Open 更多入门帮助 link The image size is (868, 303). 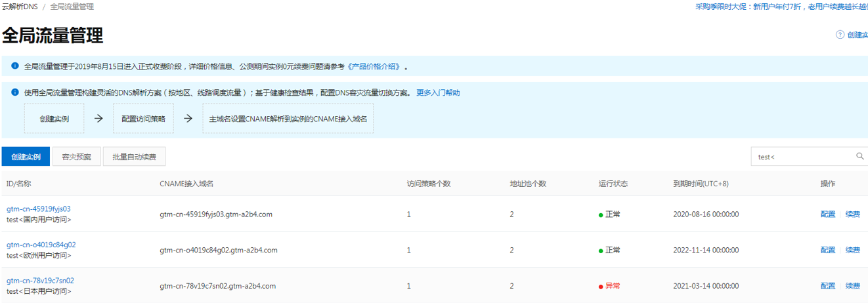[438, 92]
